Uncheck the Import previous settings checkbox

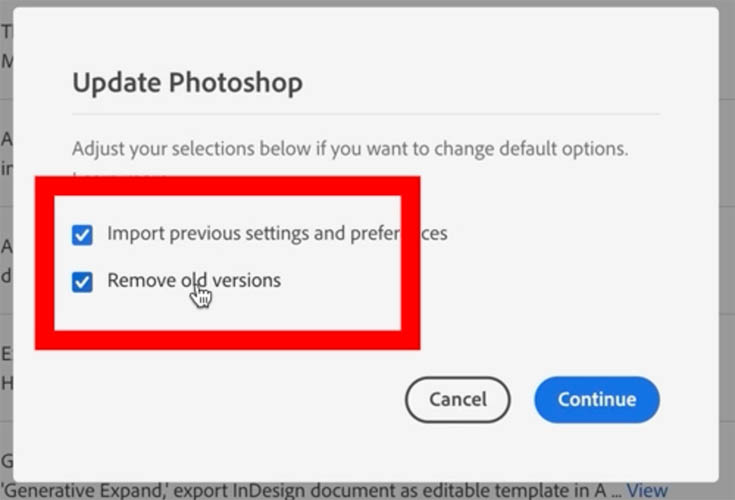point(82,235)
